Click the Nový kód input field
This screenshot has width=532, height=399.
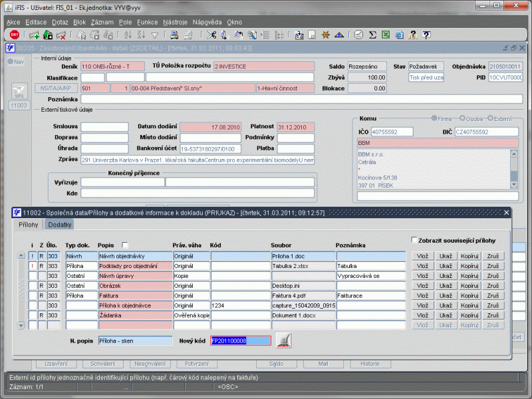click(241, 340)
